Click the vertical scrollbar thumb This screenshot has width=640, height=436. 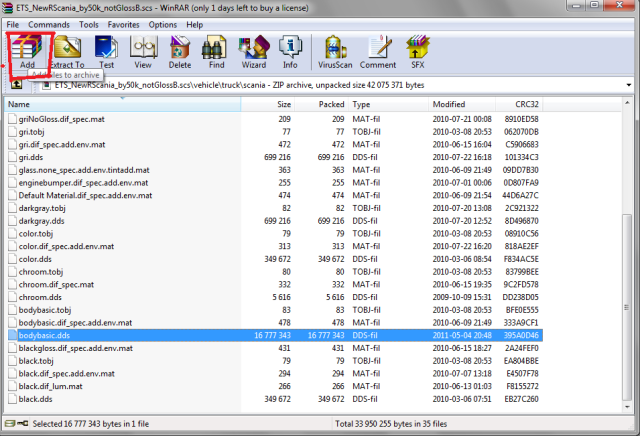(x=627, y=307)
